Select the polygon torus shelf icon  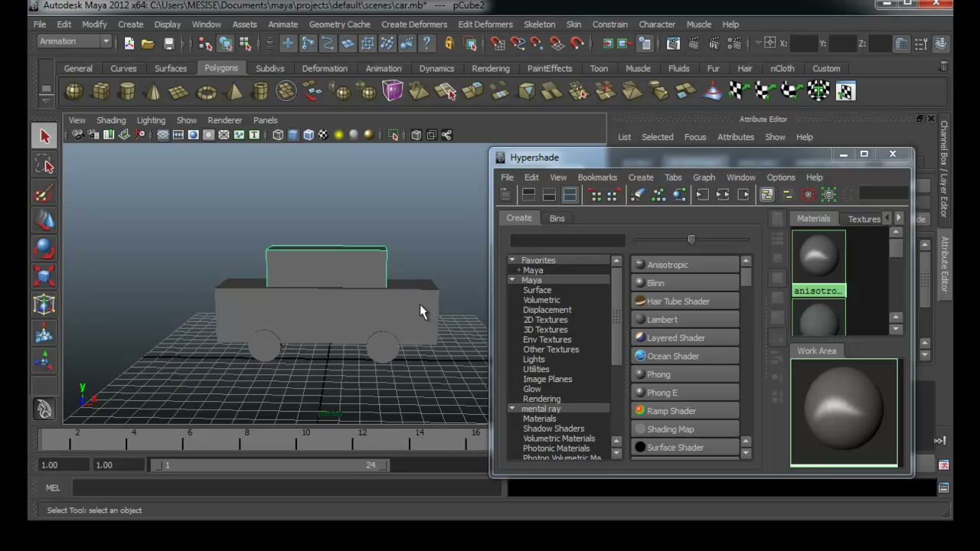[207, 92]
